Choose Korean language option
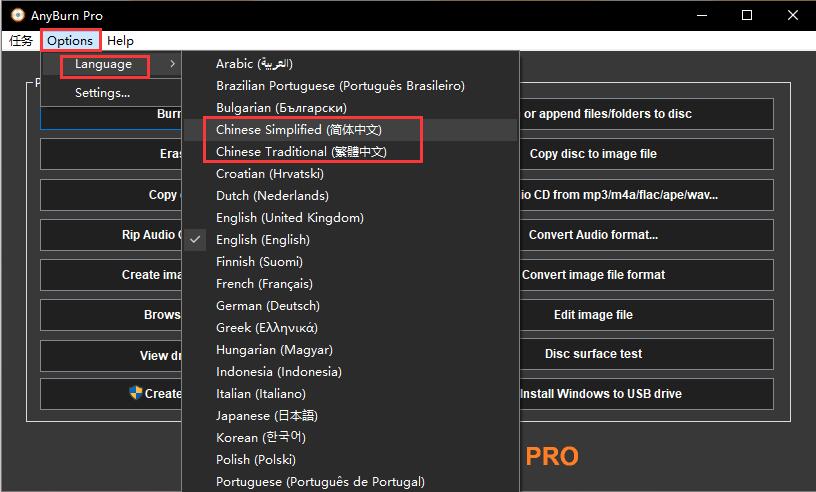The image size is (816, 492). pyautogui.click(x=350, y=437)
